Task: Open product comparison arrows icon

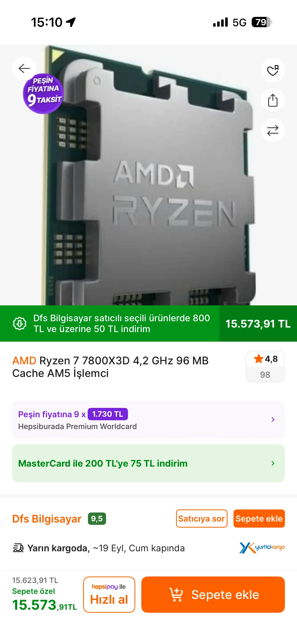Action: coord(273,131)
